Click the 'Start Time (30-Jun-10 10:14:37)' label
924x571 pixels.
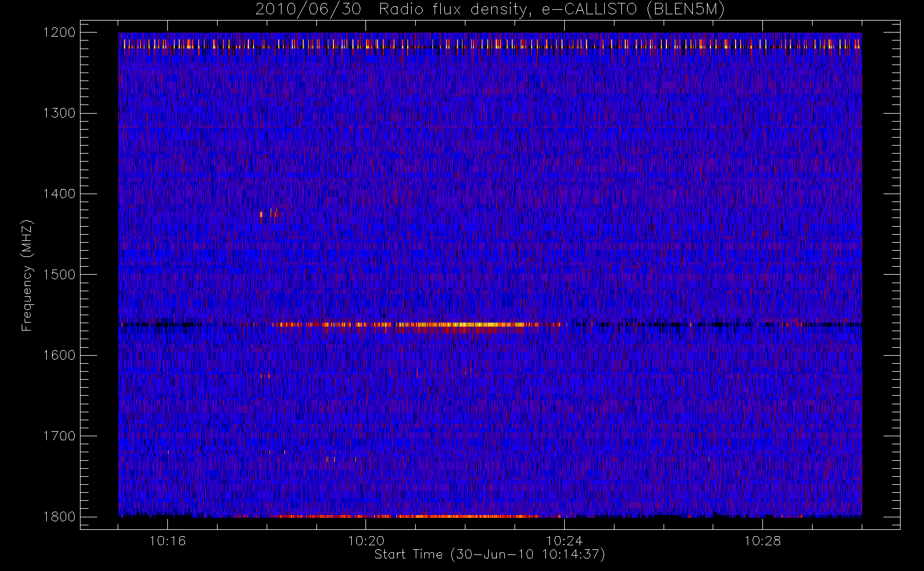(x=489, y=554)
